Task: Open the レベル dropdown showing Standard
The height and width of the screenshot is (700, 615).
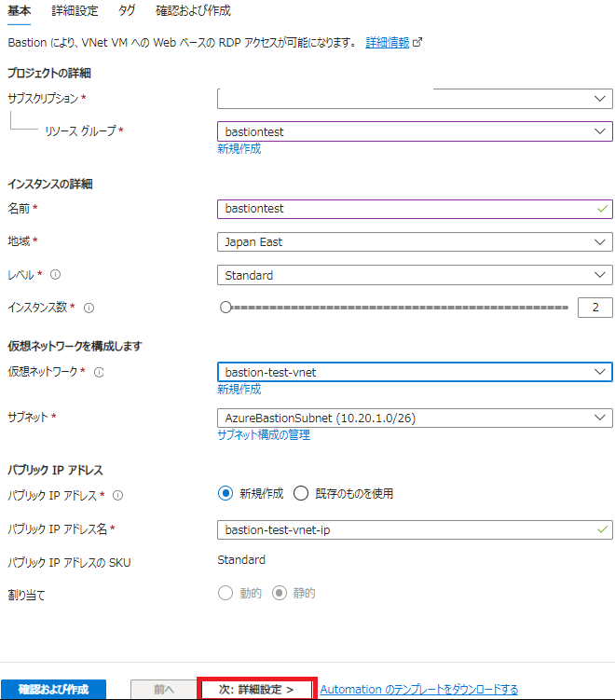Action: tap(415, 275)
